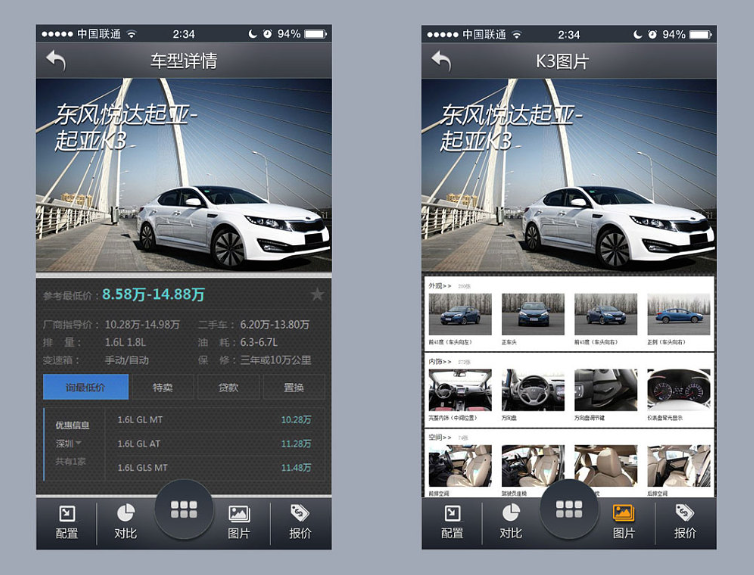Expand the 内饰>> photo category
The height and width of the screenshot is (575, 754).
pyautogui.click(x=440, y=361)
